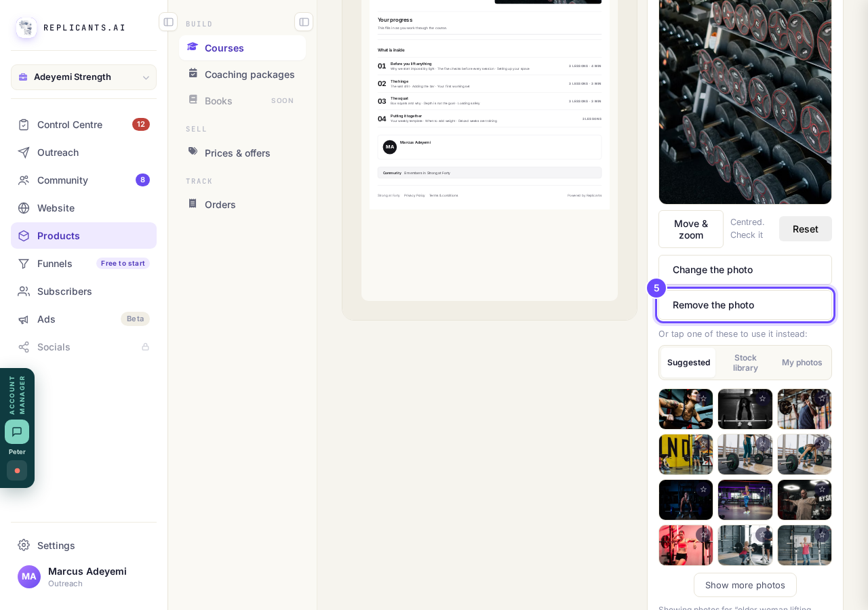Select the purple-lit gym thumbnail
The image size is (868, 610).
(x=745, y=500)
